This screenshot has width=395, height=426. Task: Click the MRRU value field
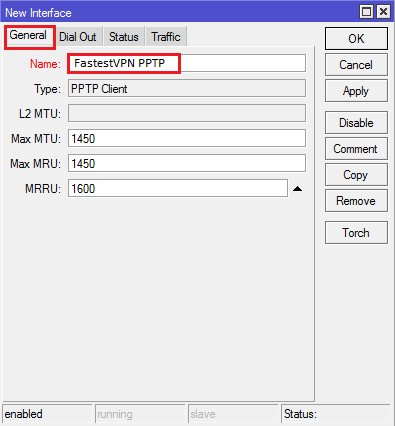pyautogui.click(x=178, y=188)
